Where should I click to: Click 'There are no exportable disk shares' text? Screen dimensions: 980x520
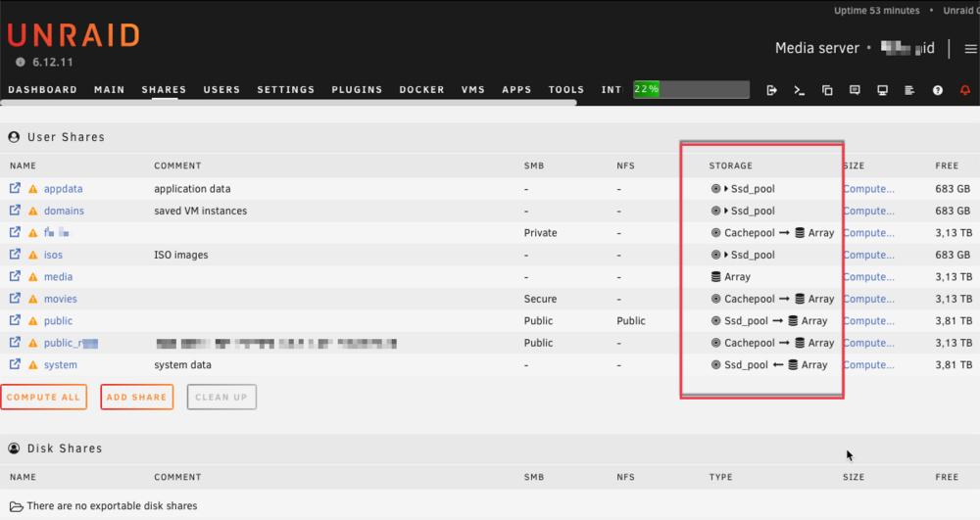112,505
